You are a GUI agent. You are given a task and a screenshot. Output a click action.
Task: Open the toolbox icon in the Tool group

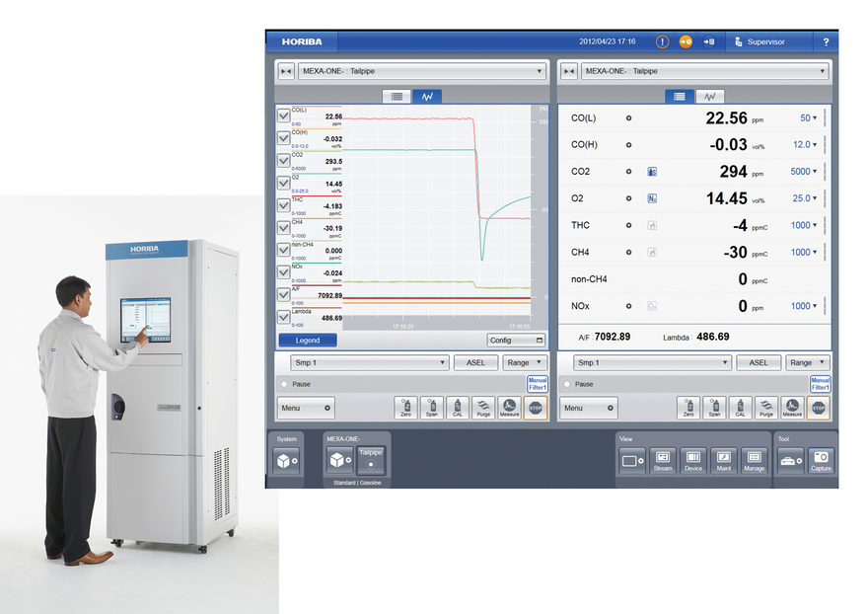pos(790,460)
